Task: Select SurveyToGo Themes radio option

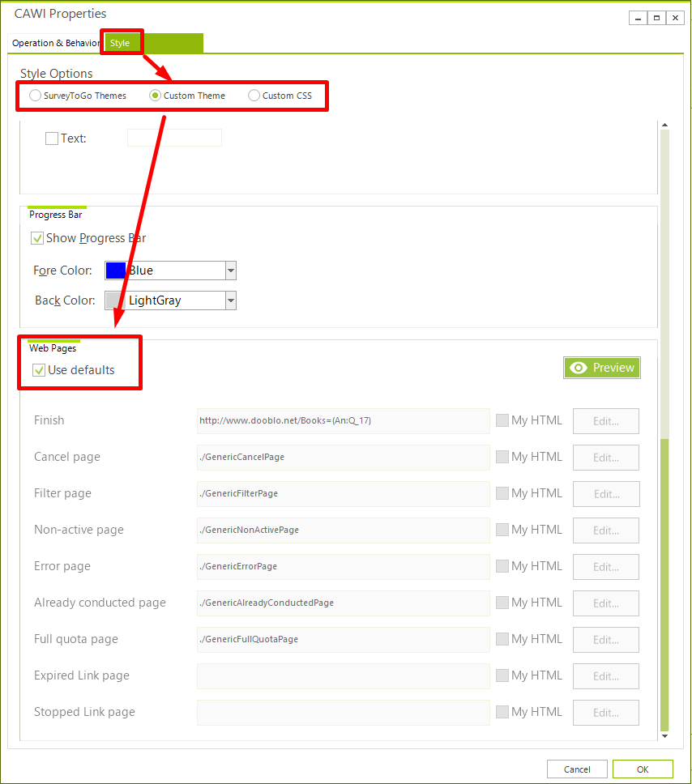Action: pyautogui.click(x=35, y=96)
